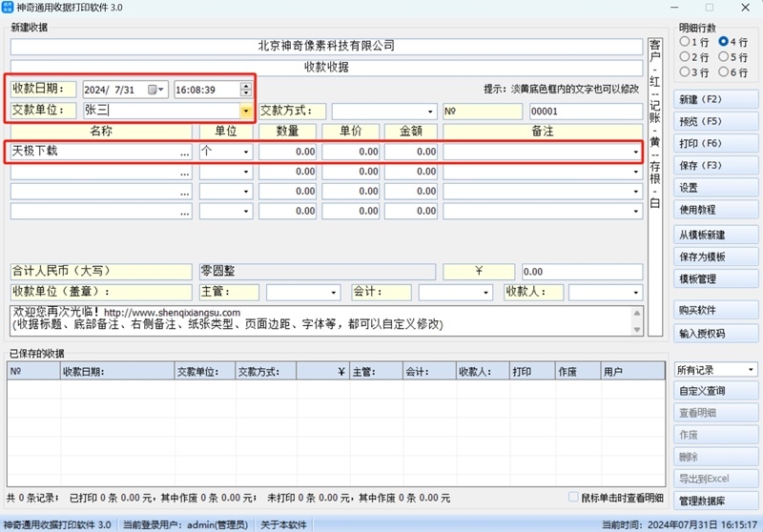Click 用户 column header in saved list
The image size is (763, 532).
pos(632,372)
